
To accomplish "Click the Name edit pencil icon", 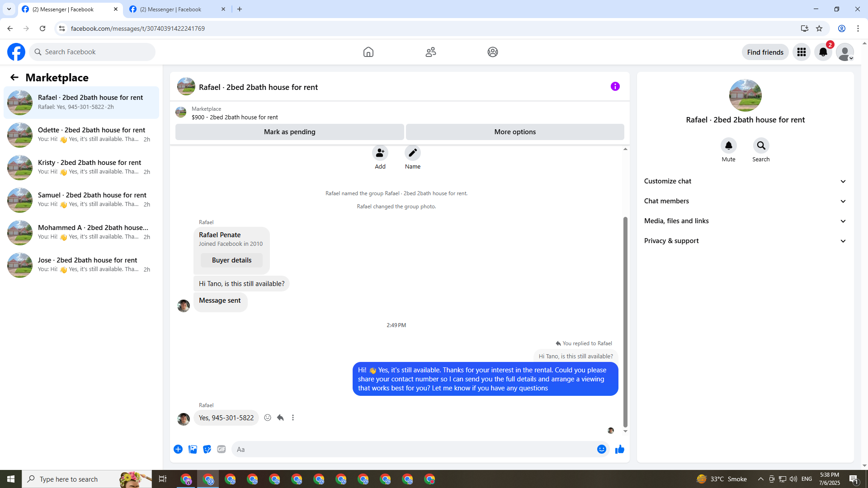I will click(x=413, y=153).
